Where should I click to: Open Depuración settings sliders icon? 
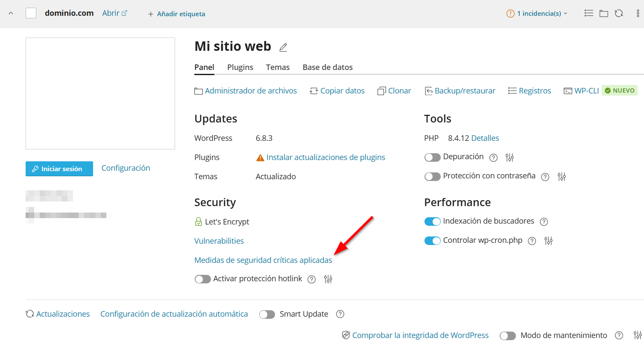(509, 157)
